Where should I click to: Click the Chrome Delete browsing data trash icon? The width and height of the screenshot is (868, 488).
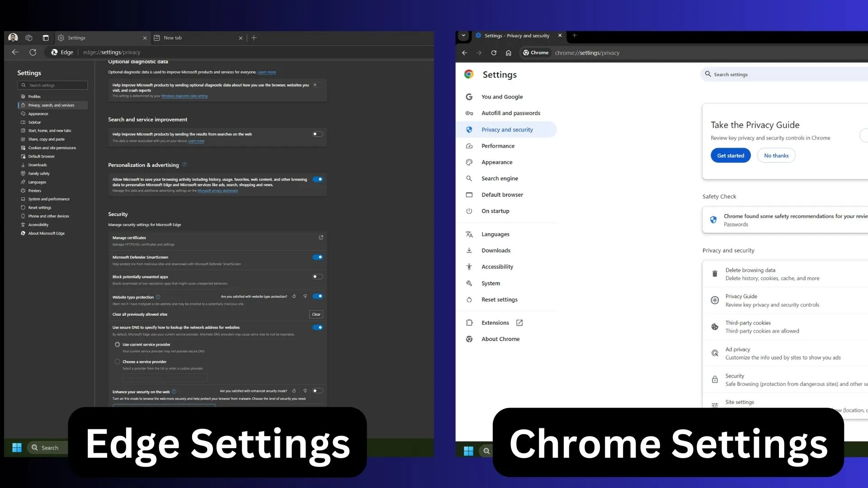[x=714, y=273]
